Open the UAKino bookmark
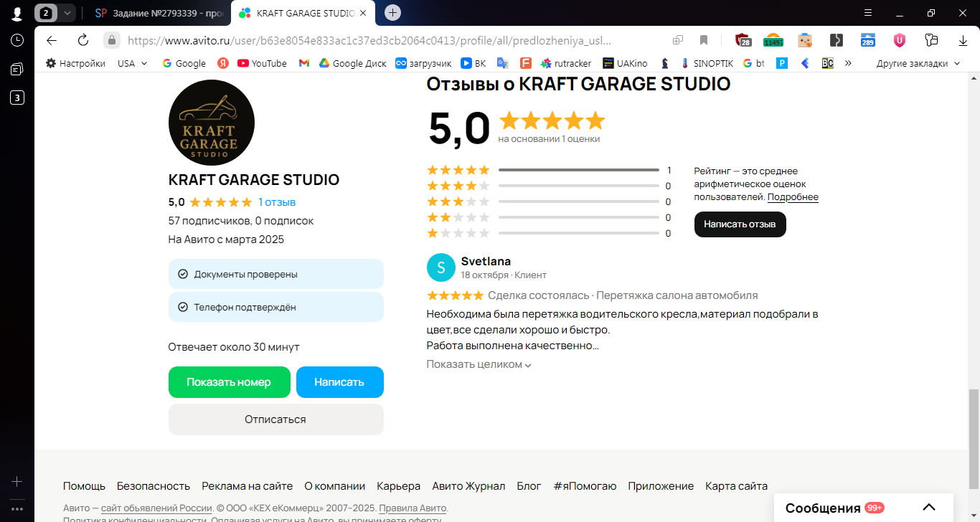This screenshot has height=522, width=980. pyautogui.click(x=625, y=63)
